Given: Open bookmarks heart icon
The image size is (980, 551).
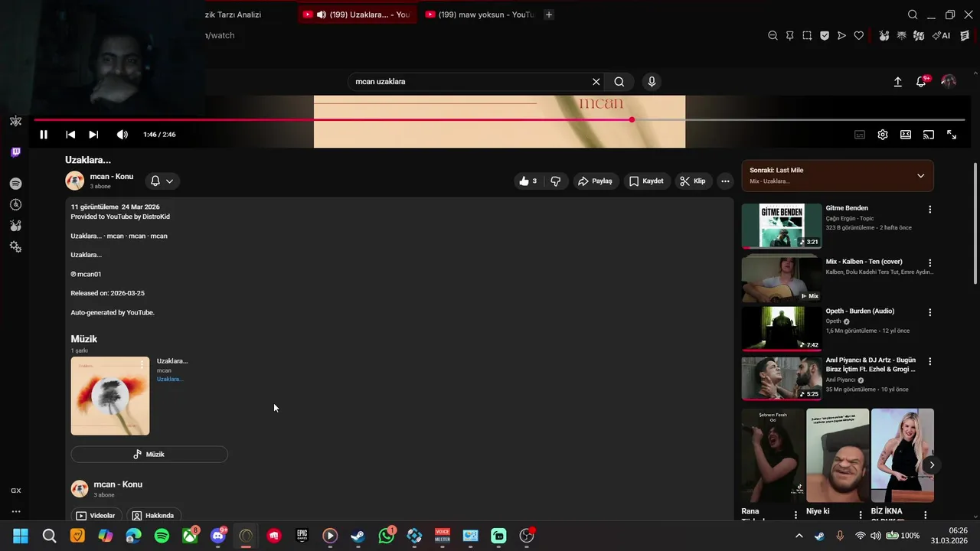Looking at the screenshot, I should [x=859, y=36].
